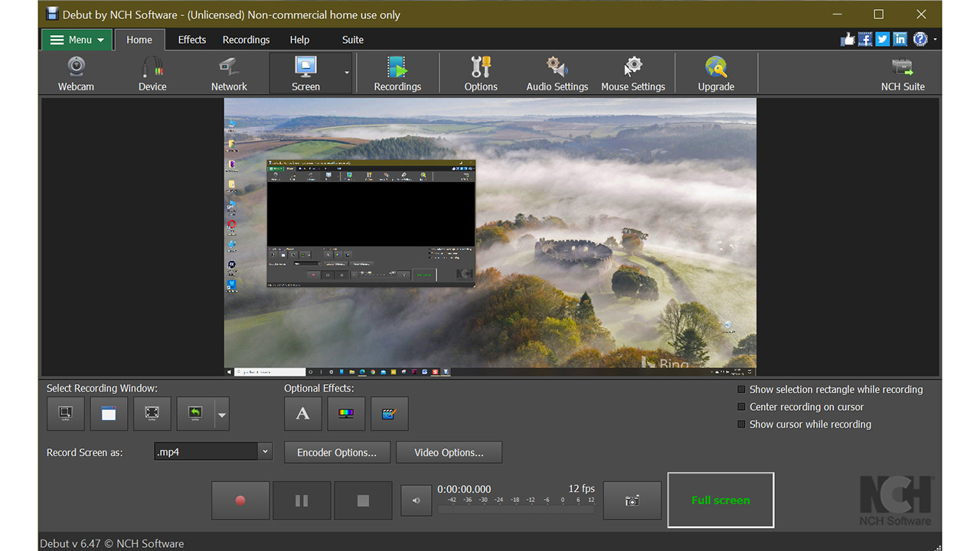Screen dimensions: 980x551
Task: Click the blue help question-mark icon
Action: tap(920, 40)
